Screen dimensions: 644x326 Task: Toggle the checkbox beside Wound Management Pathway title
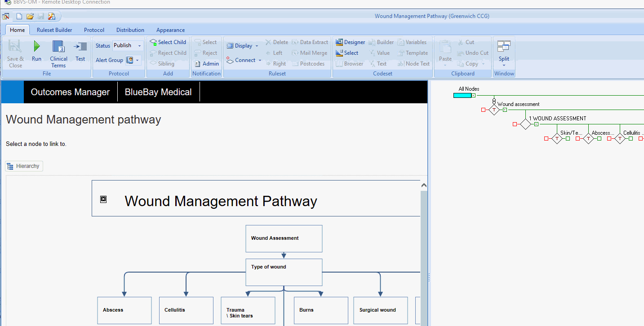click(x=103, y=199)
